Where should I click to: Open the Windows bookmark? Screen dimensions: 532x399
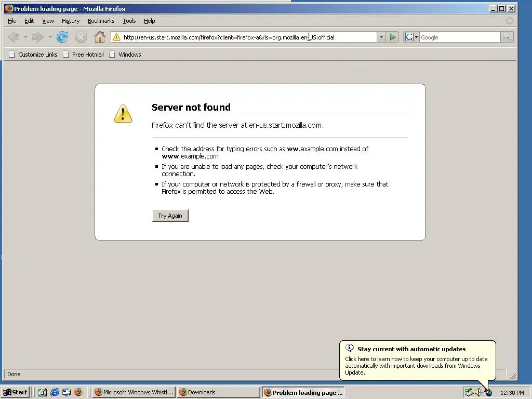tap(125, 54)
